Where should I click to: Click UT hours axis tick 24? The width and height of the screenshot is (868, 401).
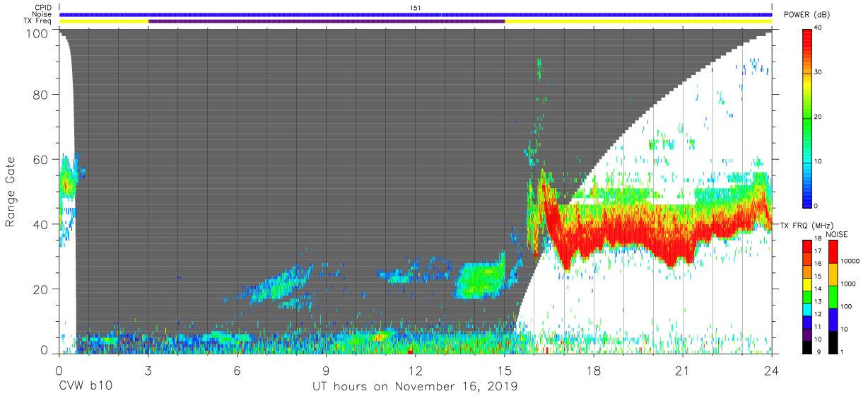click(x=772, y=371)
